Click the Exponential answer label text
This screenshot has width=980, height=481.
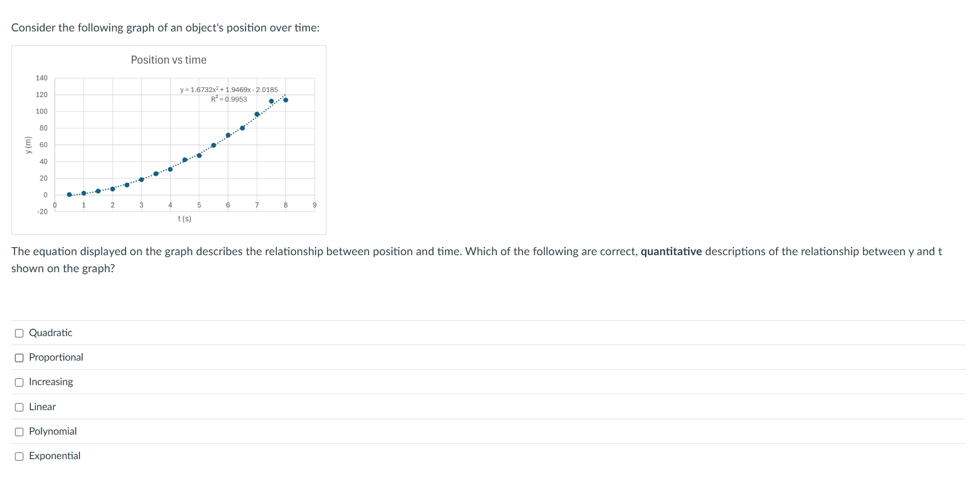click(x=55, y=456)
